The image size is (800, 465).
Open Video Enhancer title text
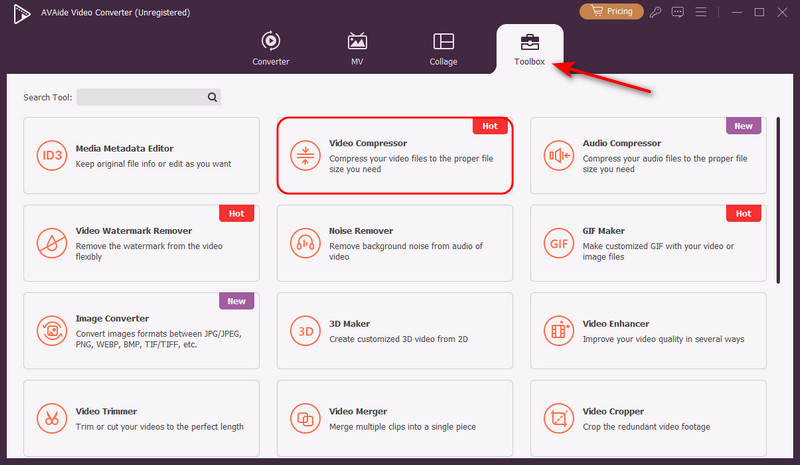click(616, 324)
